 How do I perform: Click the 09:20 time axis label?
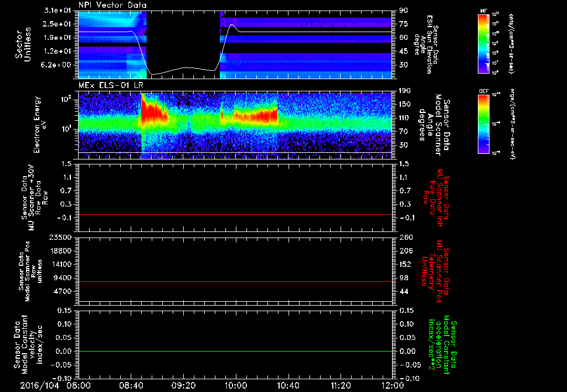pos(183,385)
